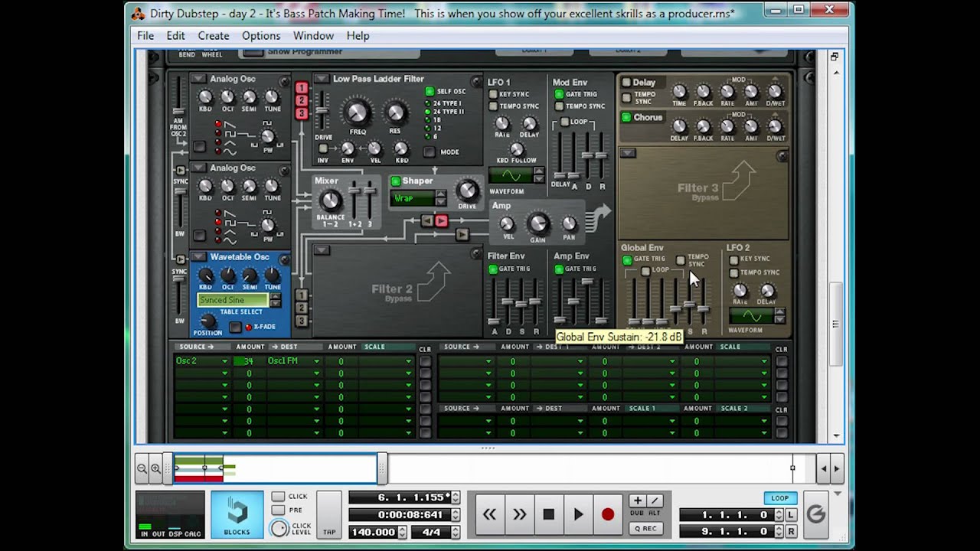This screenshot has height=551, width=980.
Task: Open the Osc 2 source dropdown in mod matrix
Action: tap(202, 361)
